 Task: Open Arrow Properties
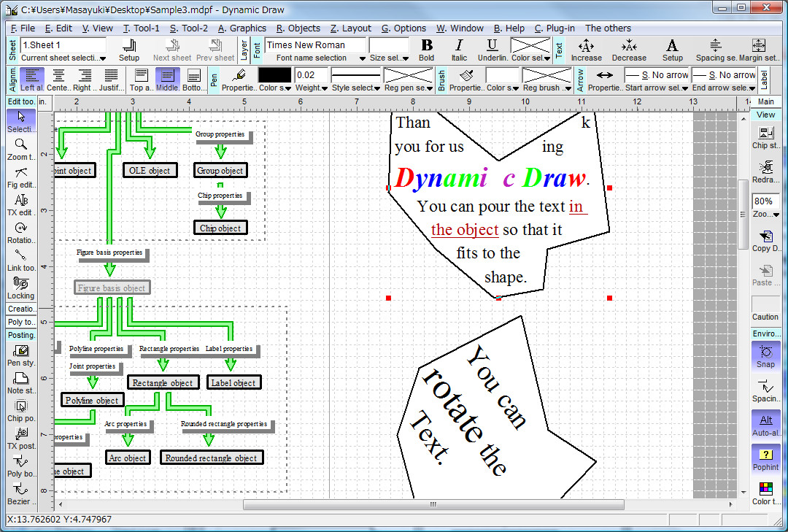point(605,80)
